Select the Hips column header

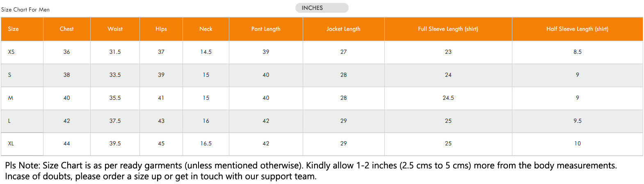[x=161, y=29]
